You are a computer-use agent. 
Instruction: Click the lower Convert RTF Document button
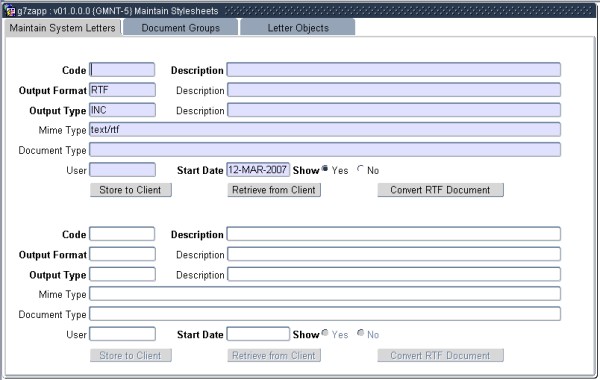[x=440, y=355]
